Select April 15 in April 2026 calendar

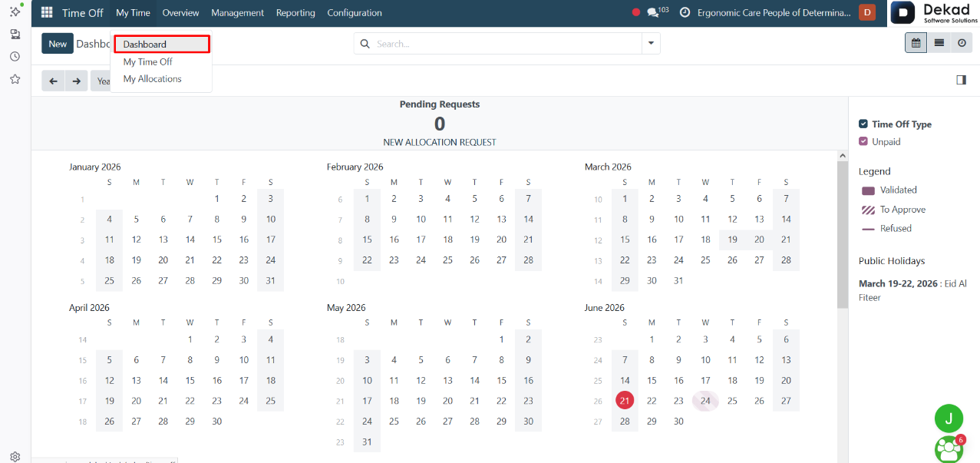190,380
